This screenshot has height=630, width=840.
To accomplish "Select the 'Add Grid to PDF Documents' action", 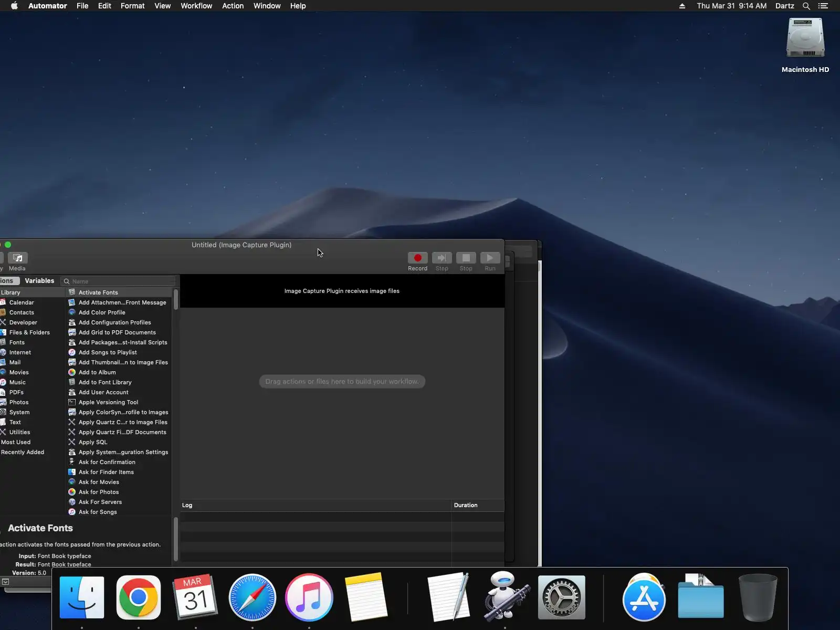I will coord(119,332).
